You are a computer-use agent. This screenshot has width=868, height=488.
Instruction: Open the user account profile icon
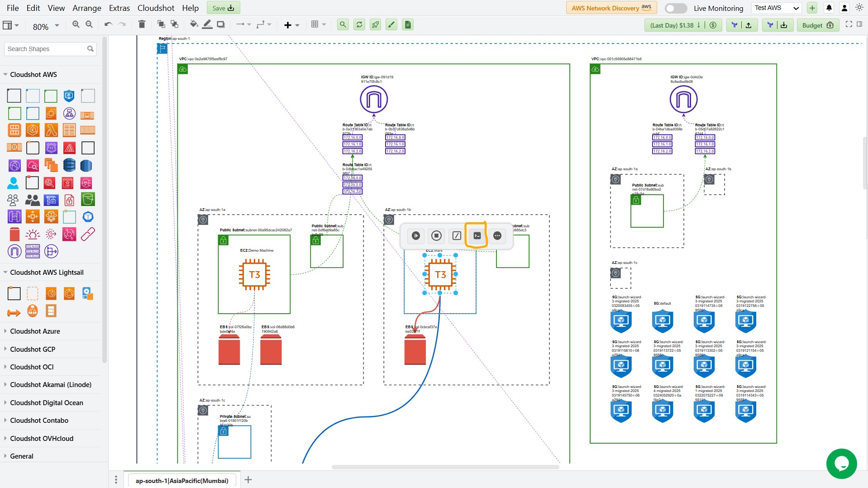pyautogui.click(x=844, y=8)
